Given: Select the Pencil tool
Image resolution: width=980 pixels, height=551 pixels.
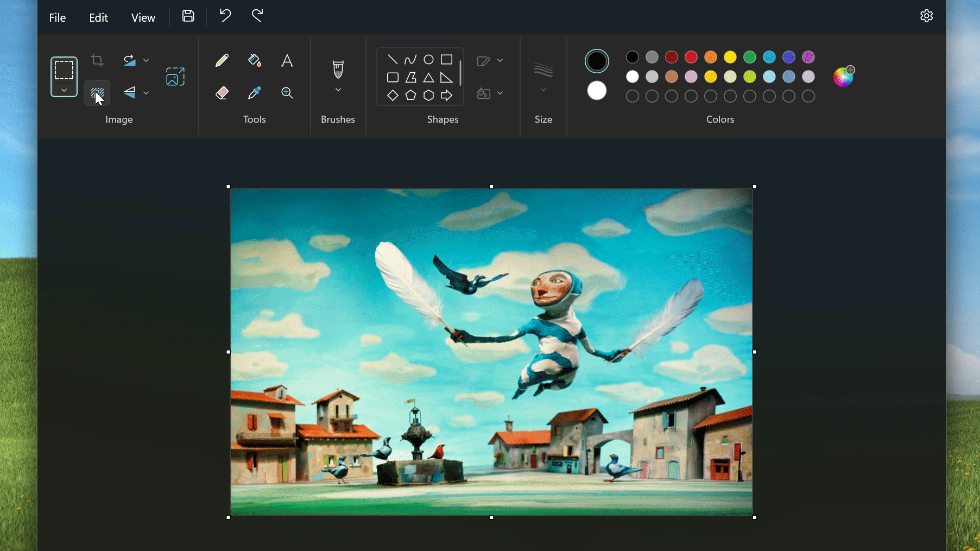Looking at the screenshot, I should pyautogui.click(x=222, y=60).
